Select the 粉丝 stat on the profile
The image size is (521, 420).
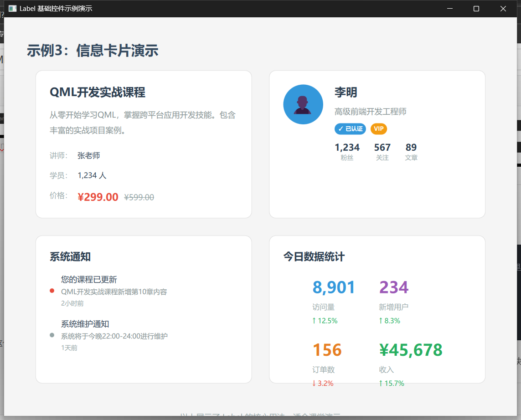point(347,152)
